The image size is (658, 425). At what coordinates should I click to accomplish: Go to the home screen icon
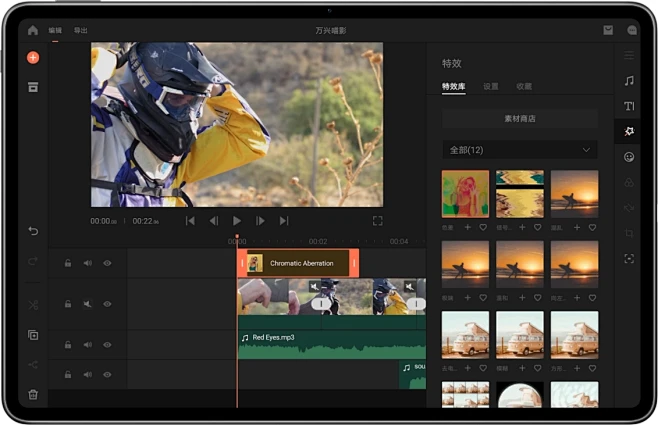[33, 31]
